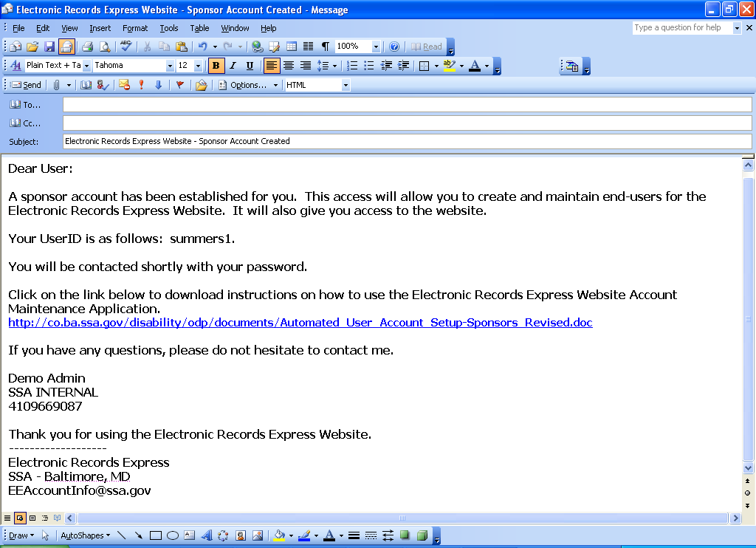Click the Send button
756x548 pixels.
(27, 86)
